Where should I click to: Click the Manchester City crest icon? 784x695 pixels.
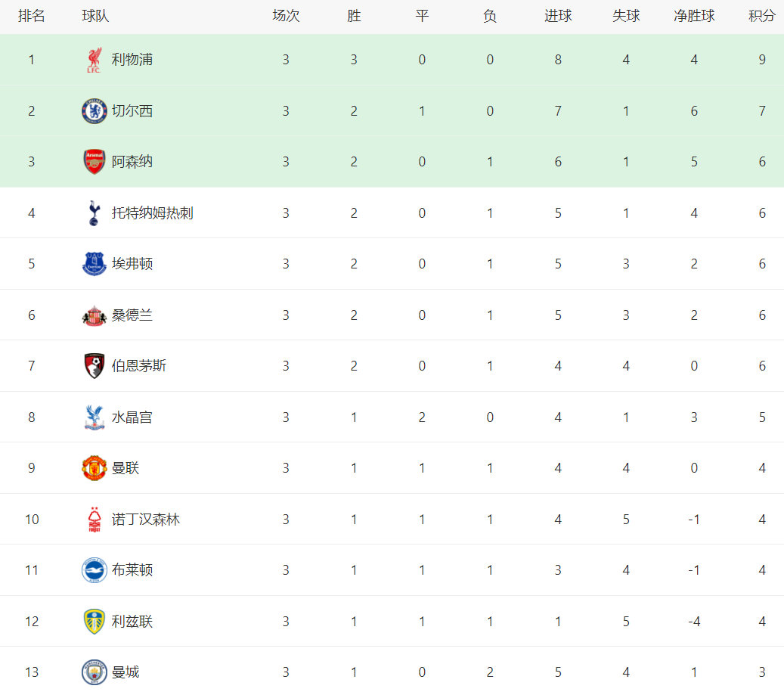click(94, 672)
